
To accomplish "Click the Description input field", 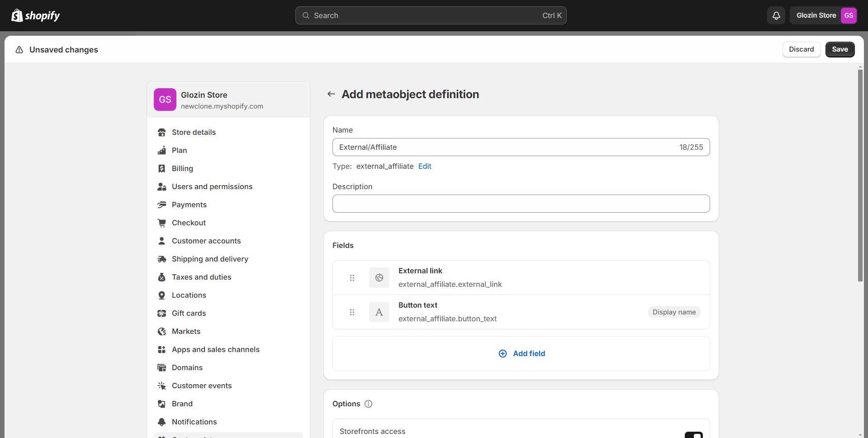I will coord(521,204).
